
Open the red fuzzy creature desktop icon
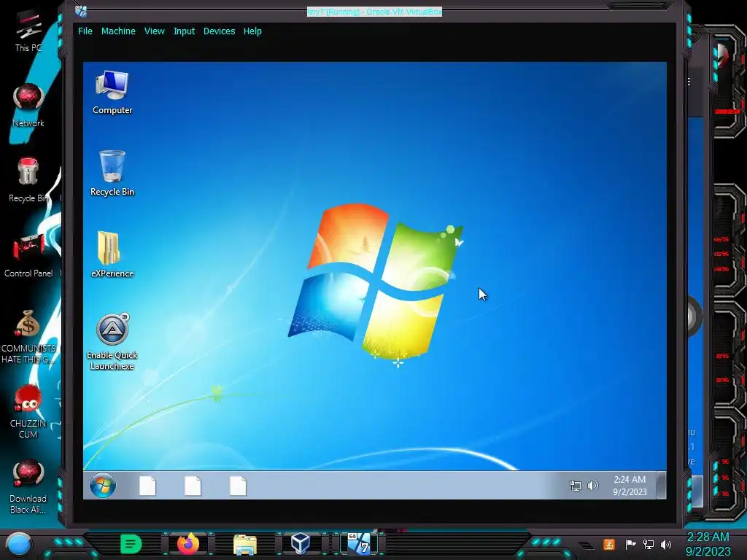(28, 411)
